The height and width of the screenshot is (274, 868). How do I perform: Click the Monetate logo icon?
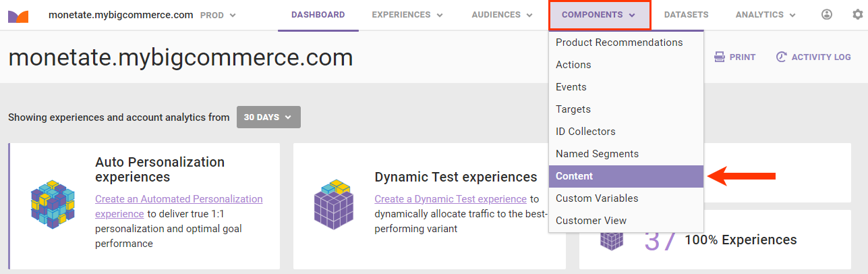(18, 16)
